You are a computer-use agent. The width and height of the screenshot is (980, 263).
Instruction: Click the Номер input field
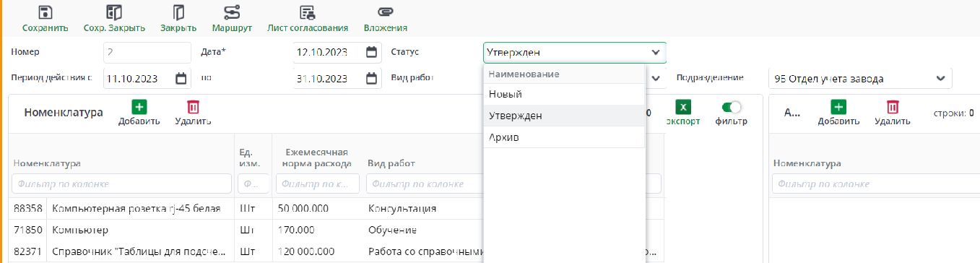[x=147, y=52]
